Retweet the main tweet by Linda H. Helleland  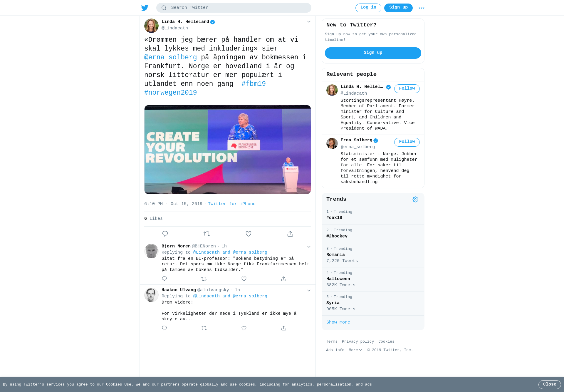(207, 234)
